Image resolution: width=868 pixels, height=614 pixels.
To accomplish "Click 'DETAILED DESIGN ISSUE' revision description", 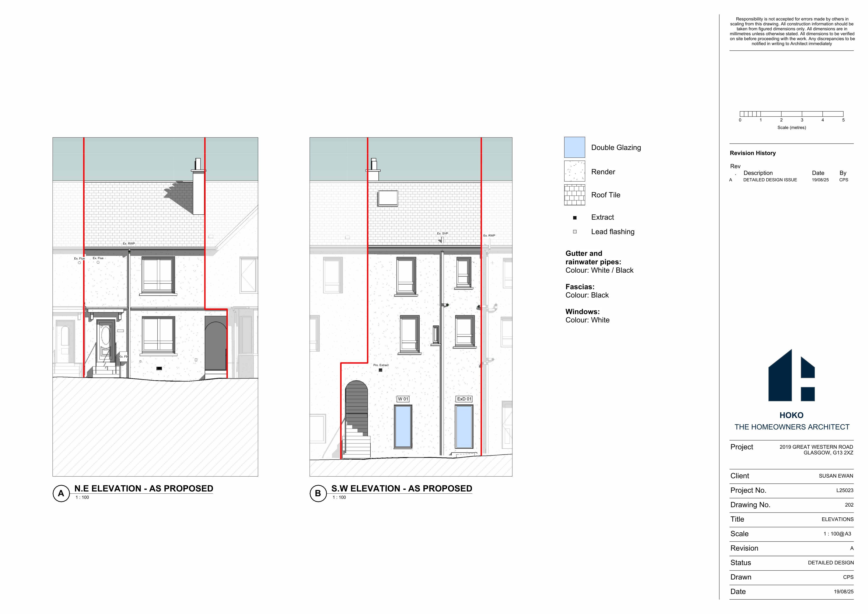I will [x=770, y=180].
